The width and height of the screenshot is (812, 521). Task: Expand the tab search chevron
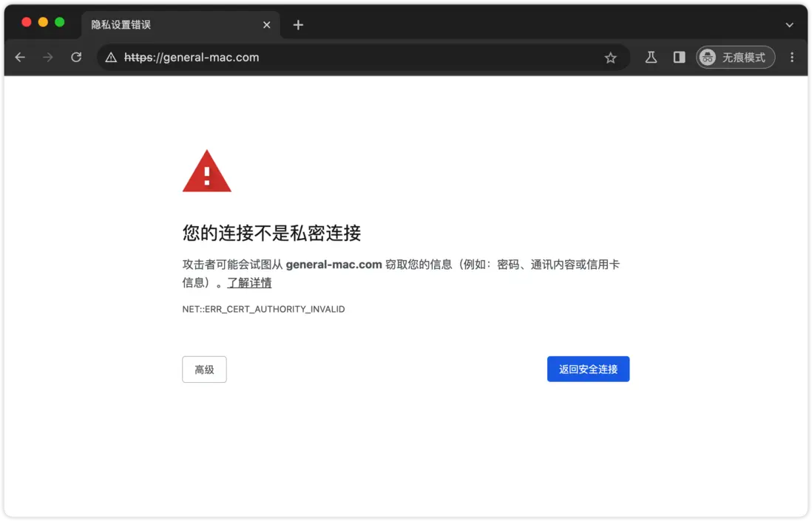coord(789,25)
